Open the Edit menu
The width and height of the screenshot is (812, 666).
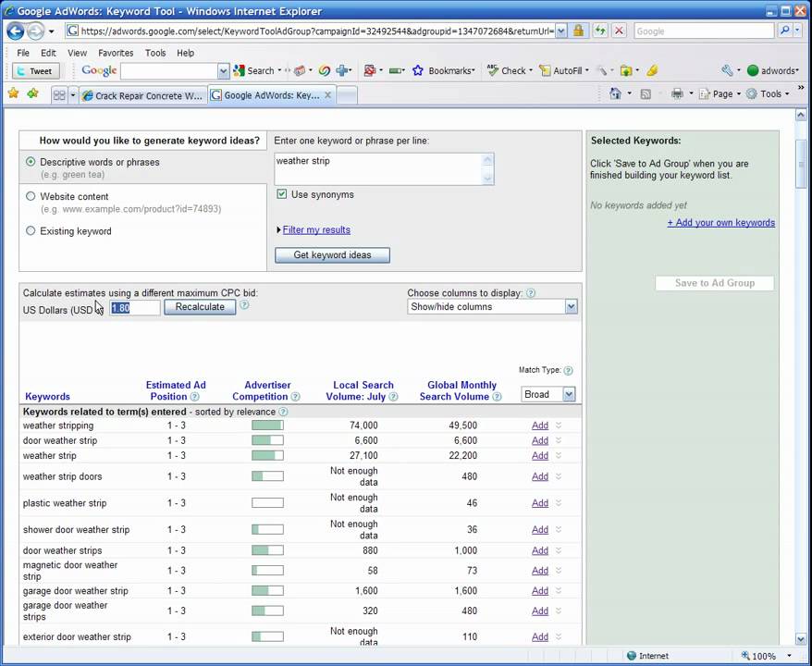[x=48, y=53]
